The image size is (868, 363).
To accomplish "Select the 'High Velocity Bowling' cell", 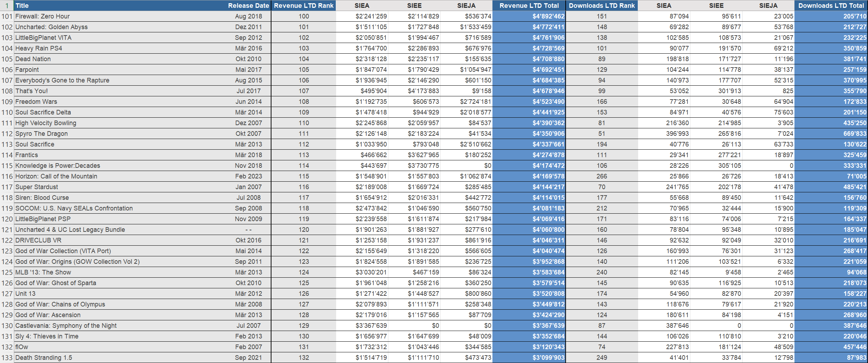I will pos(120,123).
